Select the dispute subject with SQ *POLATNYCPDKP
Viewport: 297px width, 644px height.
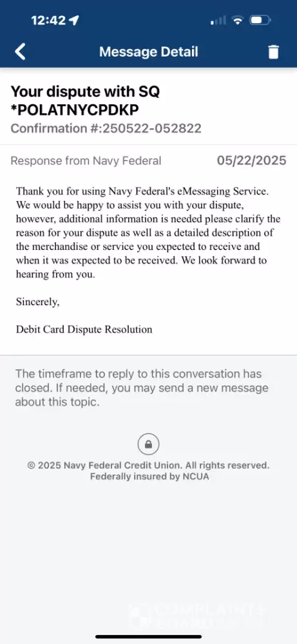click(85, 100)
